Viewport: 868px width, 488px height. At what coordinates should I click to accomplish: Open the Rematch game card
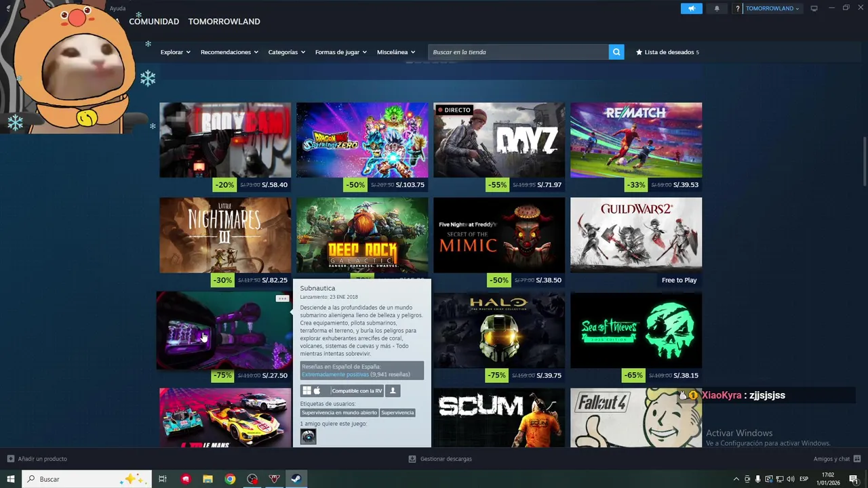636,140
